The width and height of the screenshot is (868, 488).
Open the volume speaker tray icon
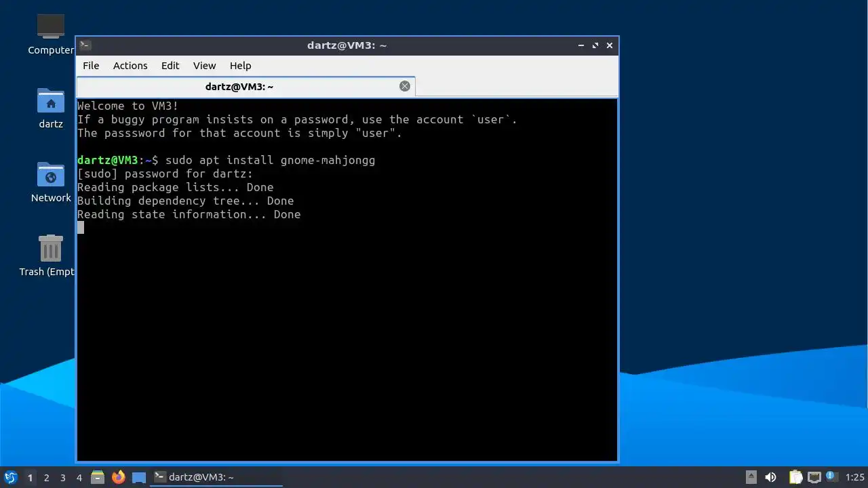click(x=770, y=477)
